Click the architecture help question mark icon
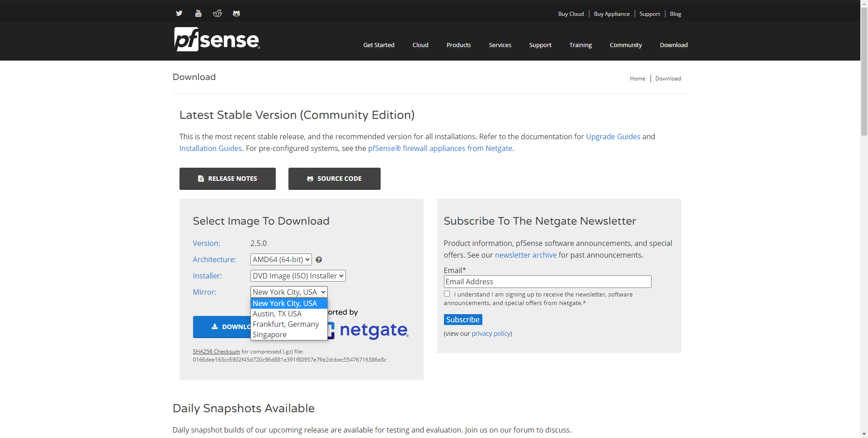 [319, 259]
